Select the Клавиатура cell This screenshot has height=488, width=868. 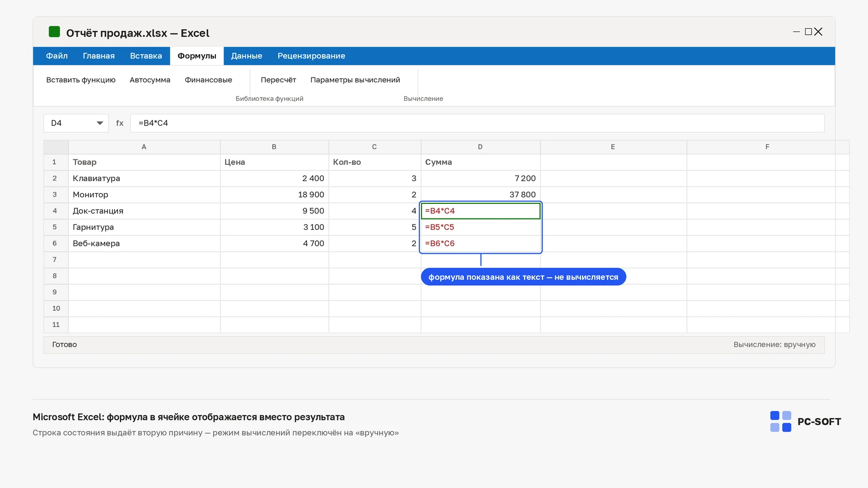pyautogui.click(x=144, y=178)
